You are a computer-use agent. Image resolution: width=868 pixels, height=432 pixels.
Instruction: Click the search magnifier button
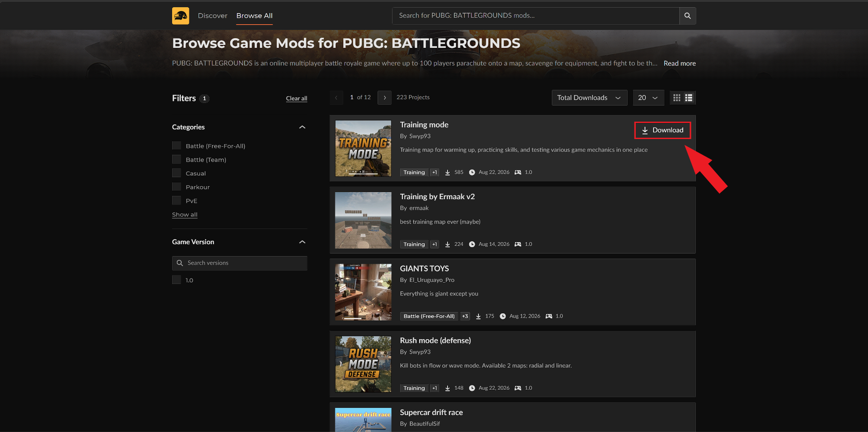(687, 16)
